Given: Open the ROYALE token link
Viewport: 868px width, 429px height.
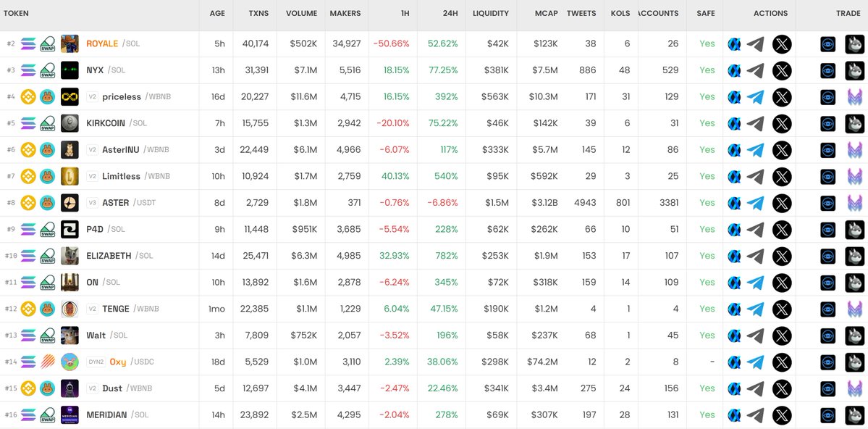Looking at the screenshot, I should click(101, 44).
